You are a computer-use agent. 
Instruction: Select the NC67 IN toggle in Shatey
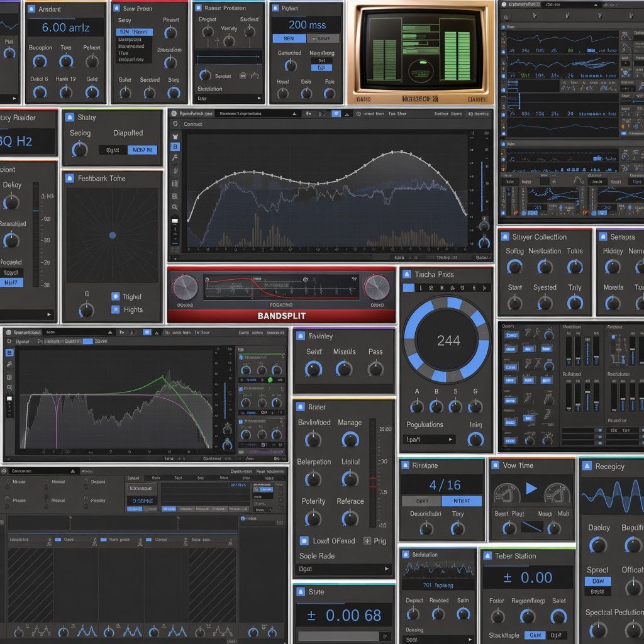coord(143,150)
